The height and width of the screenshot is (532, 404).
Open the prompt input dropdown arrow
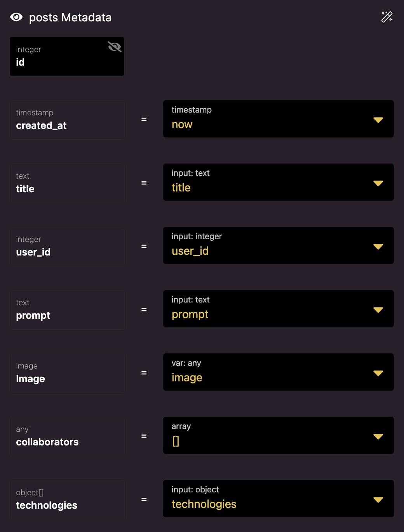[x=378, y=310]
